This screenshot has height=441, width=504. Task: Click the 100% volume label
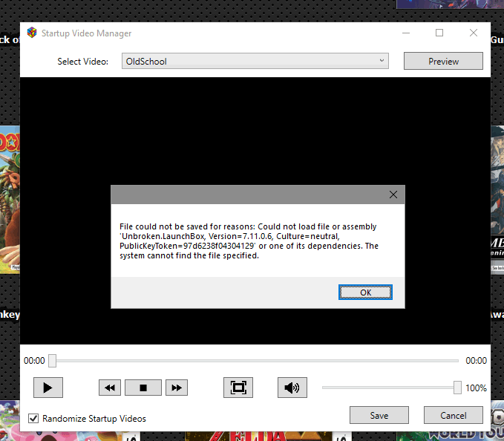point(476,388)
